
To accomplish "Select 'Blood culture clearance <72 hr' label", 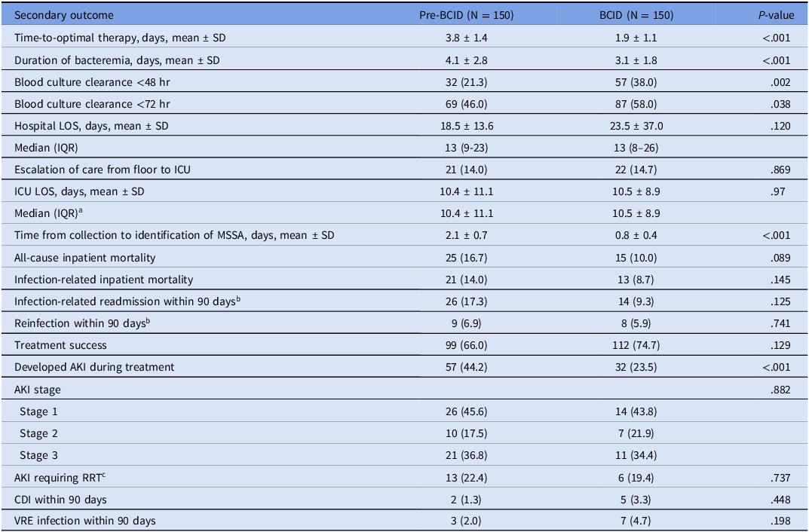I will [x=92, y=104].
